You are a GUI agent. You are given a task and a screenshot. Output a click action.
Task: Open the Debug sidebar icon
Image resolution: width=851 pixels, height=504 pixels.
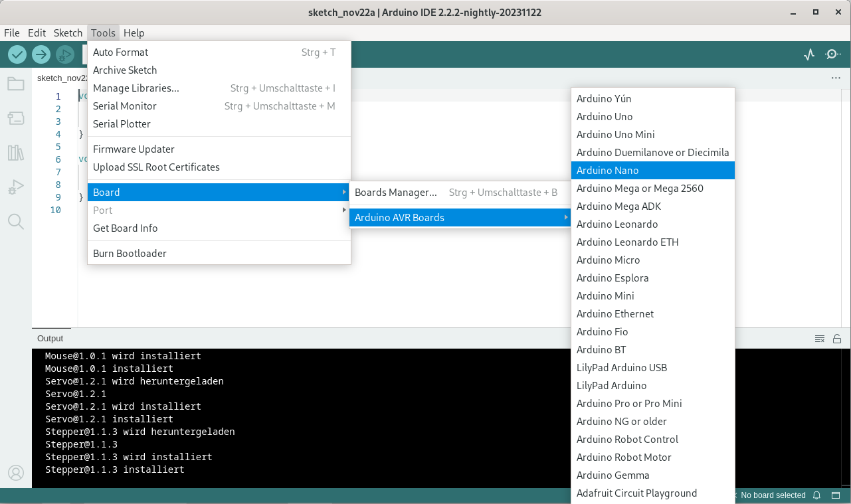16,187
